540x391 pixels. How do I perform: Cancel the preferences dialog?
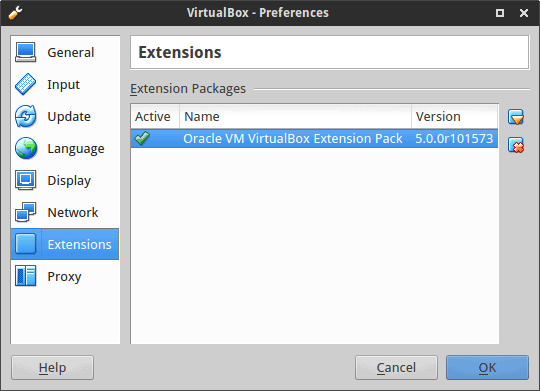(396, 368)
